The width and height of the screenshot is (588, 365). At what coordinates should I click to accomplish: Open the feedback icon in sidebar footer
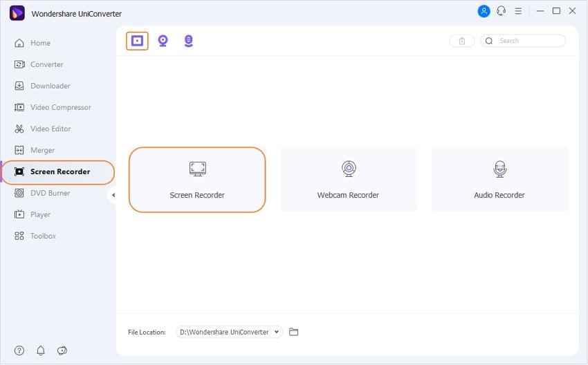tap(62, 350)
